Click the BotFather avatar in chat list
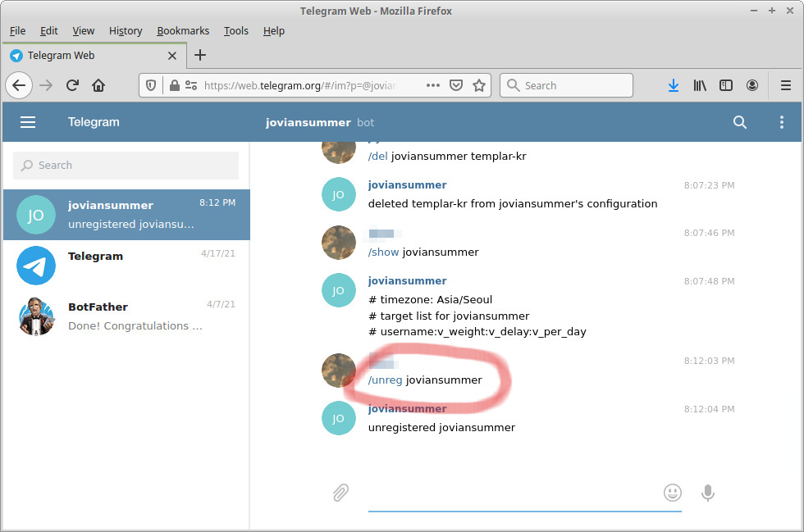This screenshot has height=532, width=804. (x=36, y=316)
